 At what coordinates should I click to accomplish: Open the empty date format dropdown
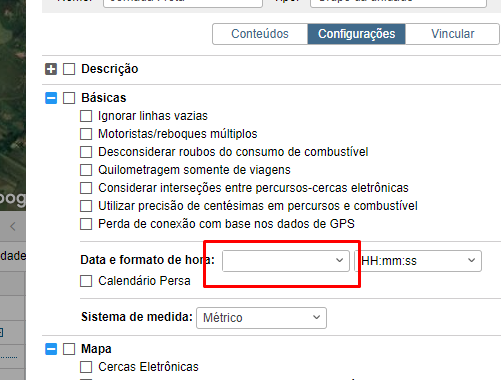click(x=286, y=261)
